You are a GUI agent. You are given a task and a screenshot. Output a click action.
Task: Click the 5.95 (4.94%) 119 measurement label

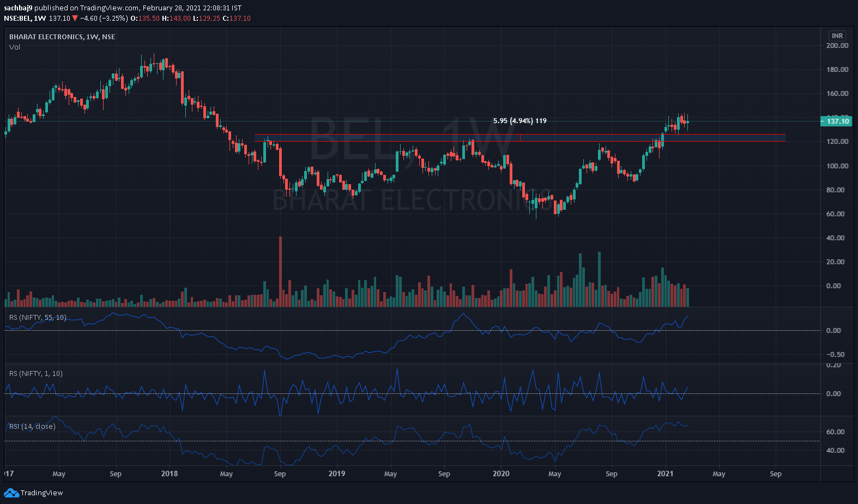click(519, 120)
